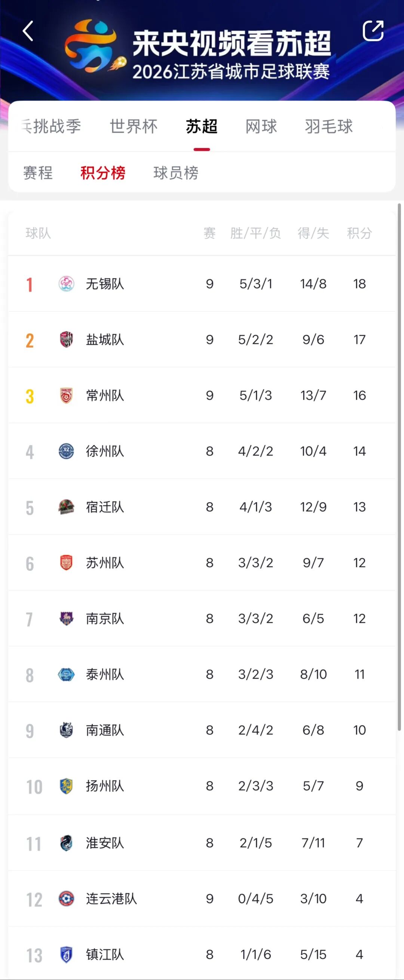This screenshot has width=404, height=980.
Task: Open the 南京队 purple badge
Action: point(66,619)
